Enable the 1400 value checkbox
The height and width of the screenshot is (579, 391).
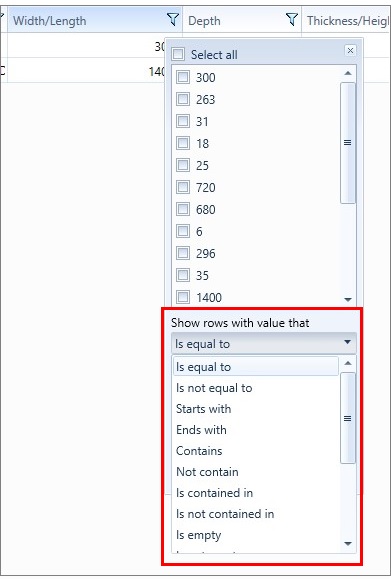click(183, 297)
